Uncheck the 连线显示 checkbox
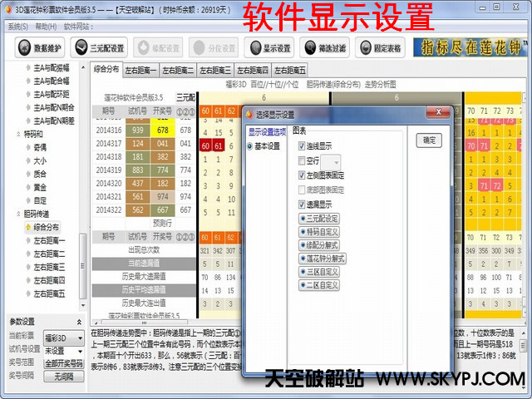 point(302,146)
